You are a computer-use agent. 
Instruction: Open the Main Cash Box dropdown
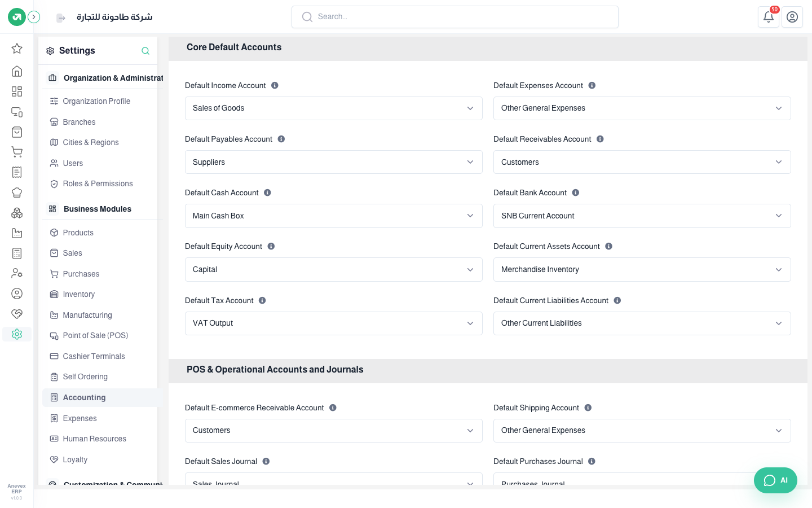pyautogui.click(x=334, y=216)
